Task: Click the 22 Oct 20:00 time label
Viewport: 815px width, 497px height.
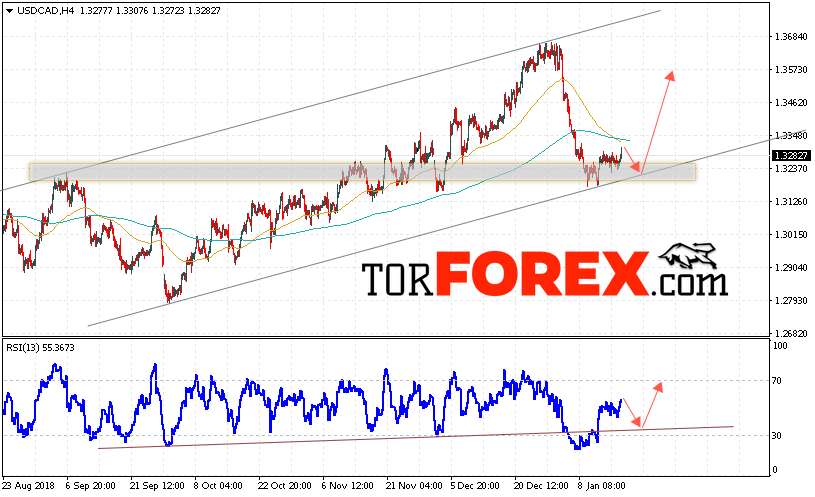Action: (x=284, y=486)
